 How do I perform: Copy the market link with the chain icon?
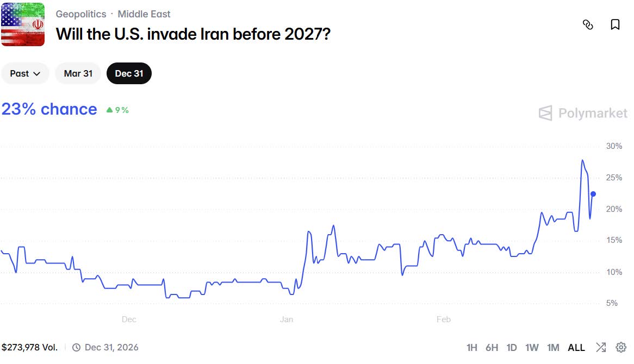pos(588,24)
